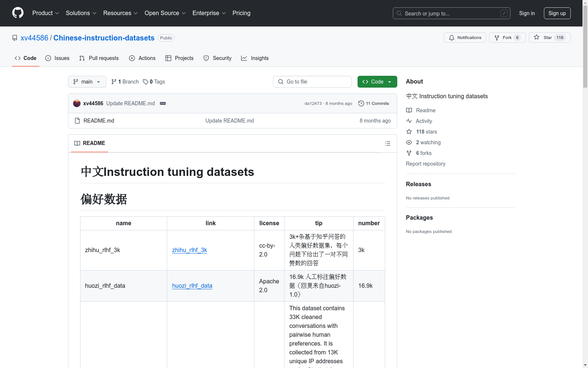Open the latest commit message Update README.md
588x368 pixels.
point(130,103)
